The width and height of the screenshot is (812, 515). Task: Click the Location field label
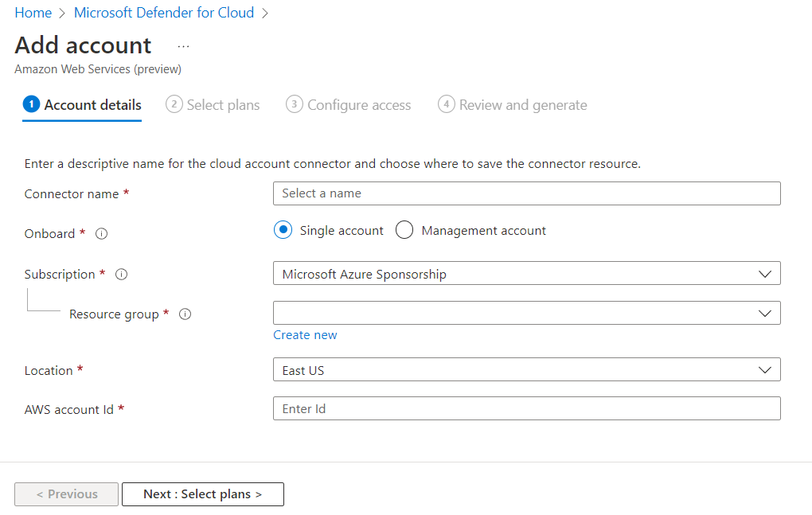(x=49, y=371)
